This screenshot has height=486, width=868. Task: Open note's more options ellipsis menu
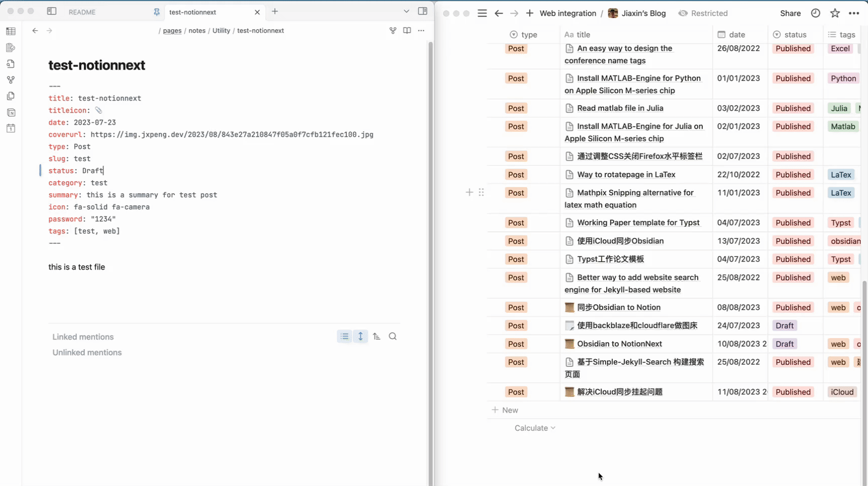pos(421,31)
